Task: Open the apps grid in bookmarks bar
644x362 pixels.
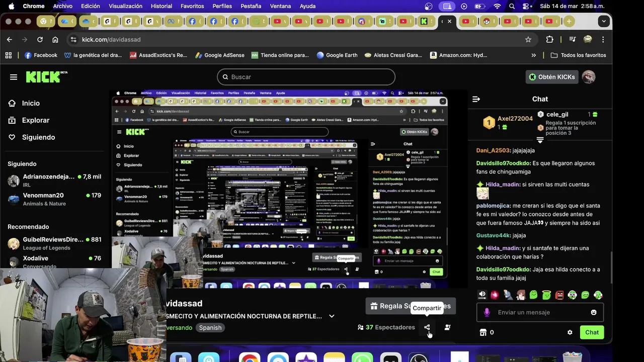Action: point(8,55)
